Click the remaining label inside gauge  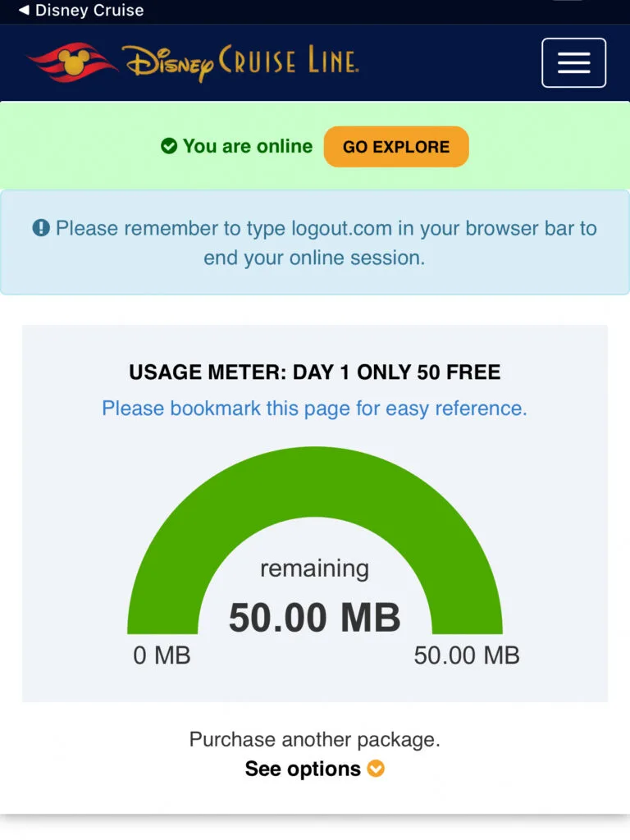(315, 568)
